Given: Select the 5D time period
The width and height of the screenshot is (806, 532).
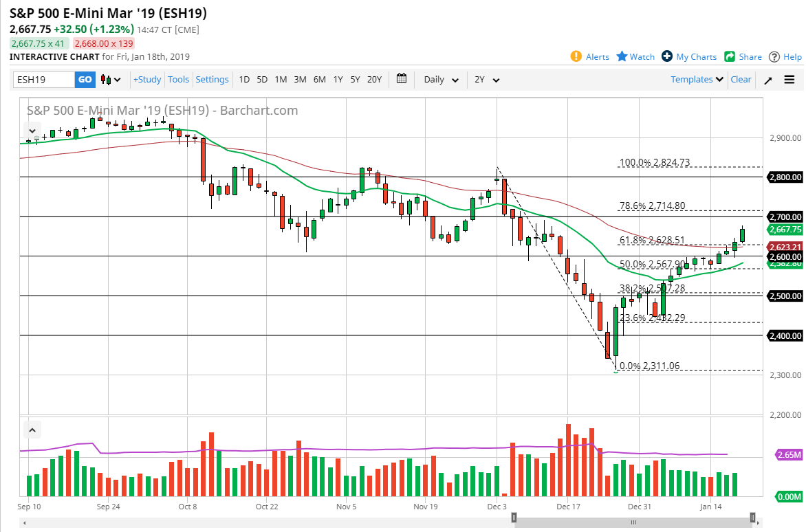Looking at the screenshot, I should (x=262, y=80).
